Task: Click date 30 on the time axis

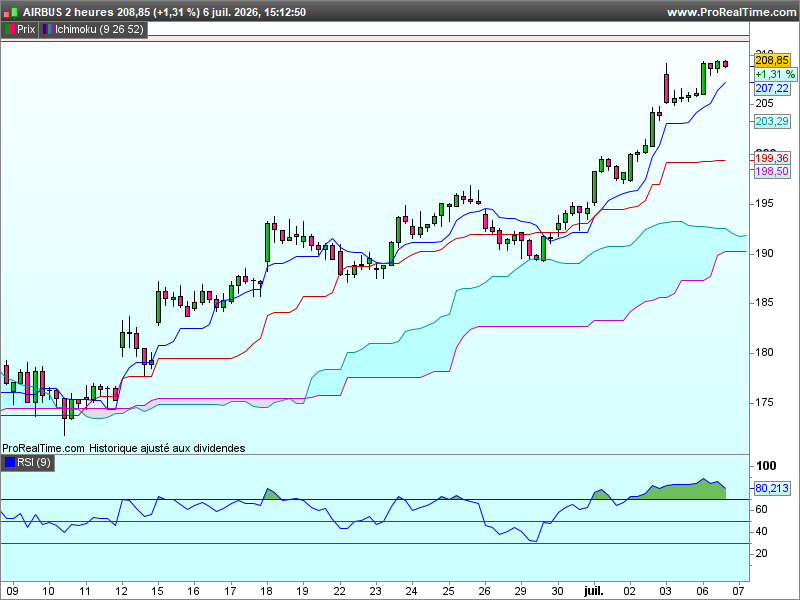Action: 557,591
